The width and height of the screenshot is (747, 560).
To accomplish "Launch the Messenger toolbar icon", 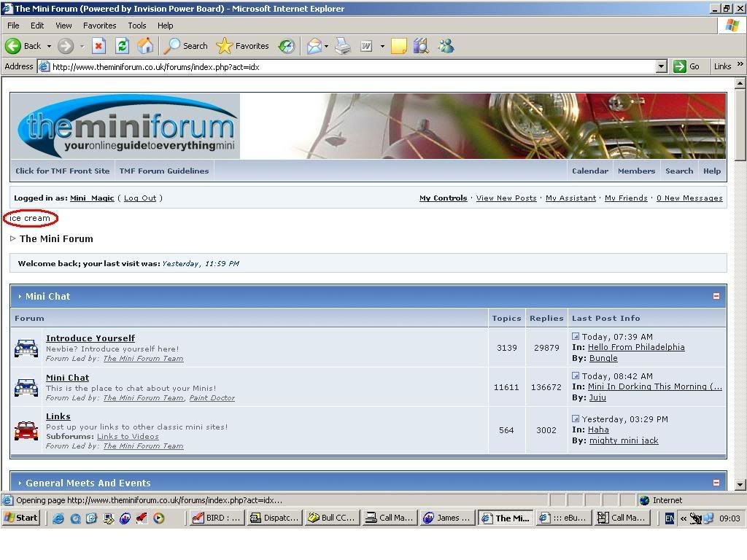I will (446, 46).
